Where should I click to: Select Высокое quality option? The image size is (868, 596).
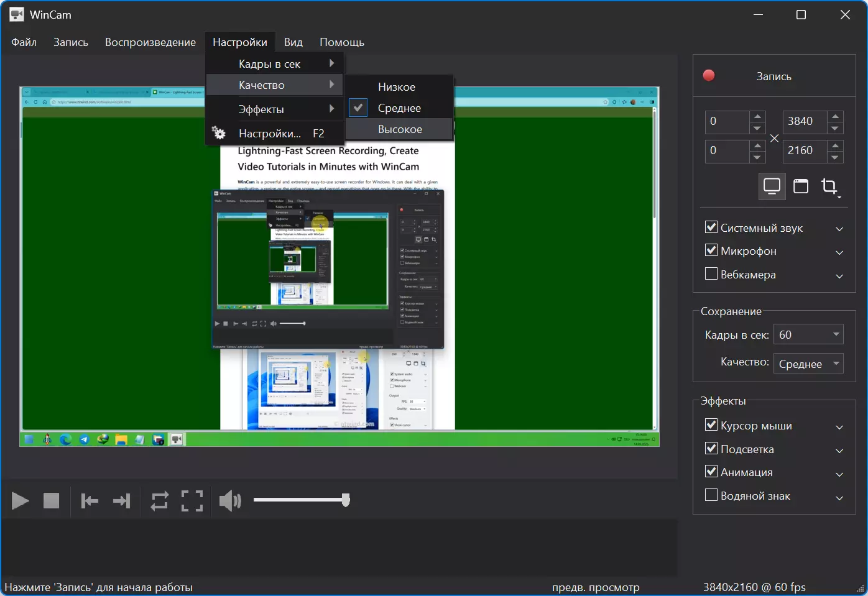coord(399,129)
